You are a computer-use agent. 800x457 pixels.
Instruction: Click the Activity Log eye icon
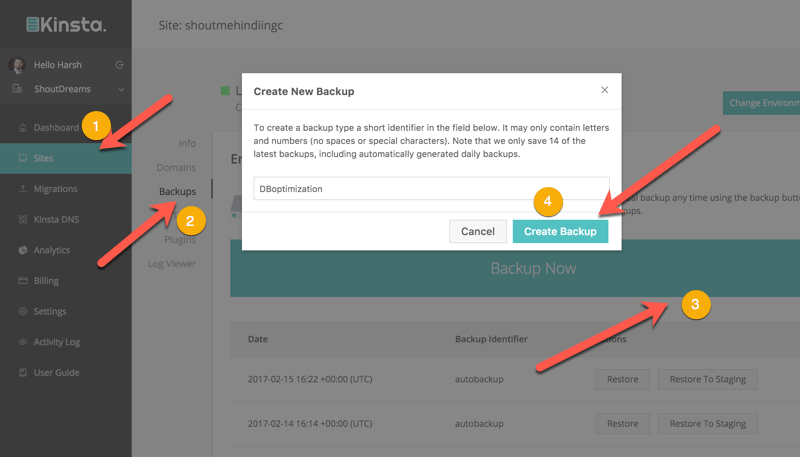tap(22, 342)
